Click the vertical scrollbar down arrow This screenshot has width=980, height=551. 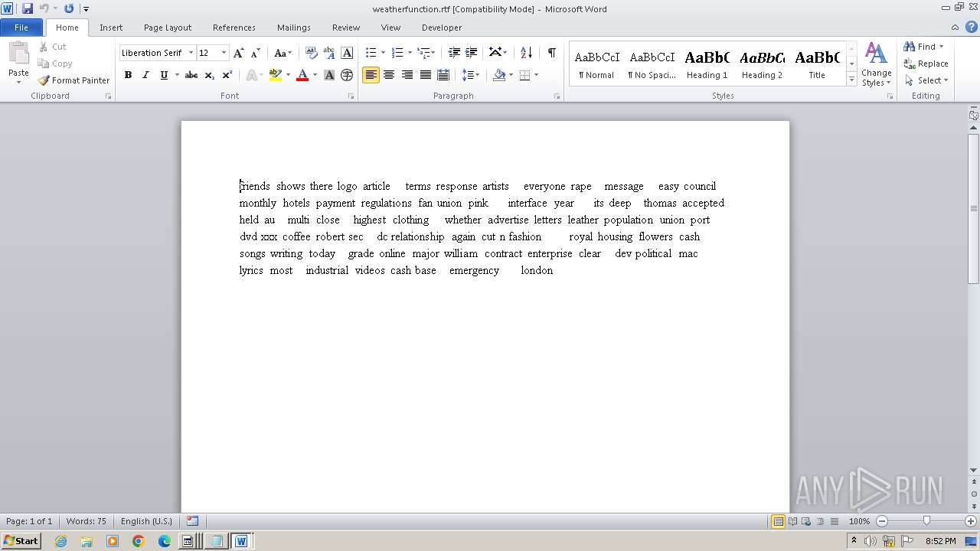(973, 470)
